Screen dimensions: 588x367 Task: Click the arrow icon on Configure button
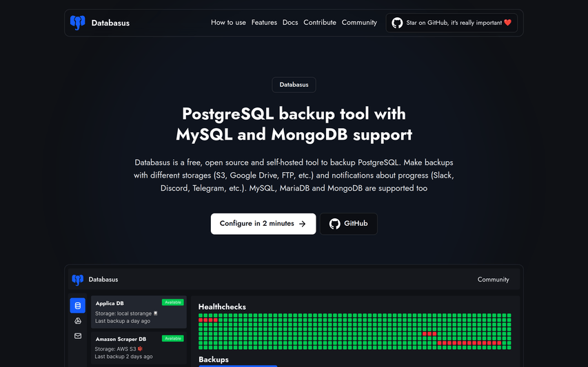(302, 224)
